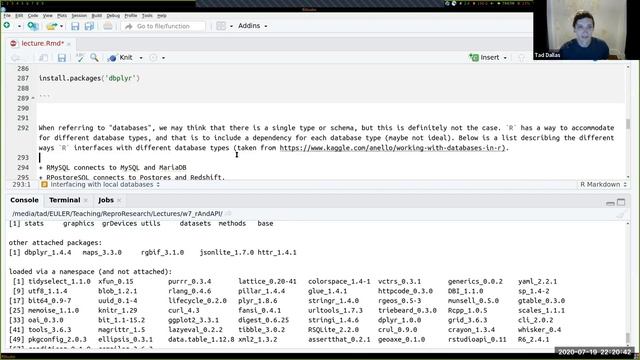
Task: Maximize the console pane
Action: point(621,202)
